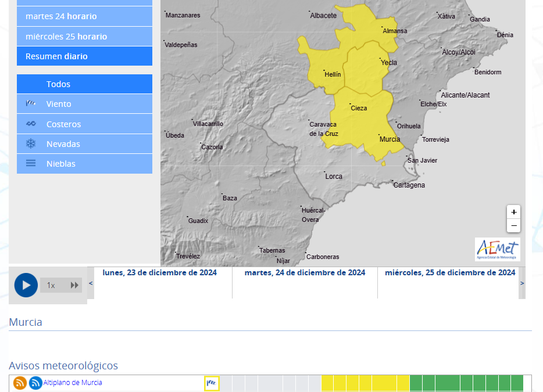Open the Altiplano de Murcia link
The height and width of the screenshot is (392, 543).
[x=73, y=383]
